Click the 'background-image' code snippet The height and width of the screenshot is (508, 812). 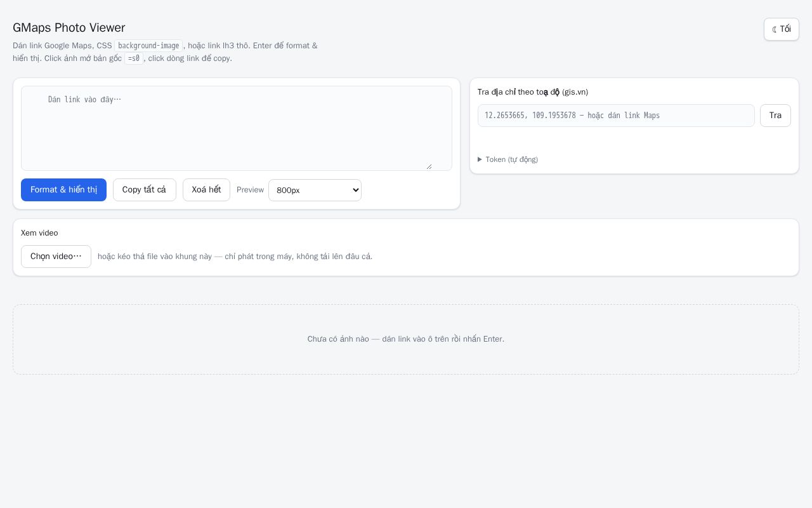point(148,46)
